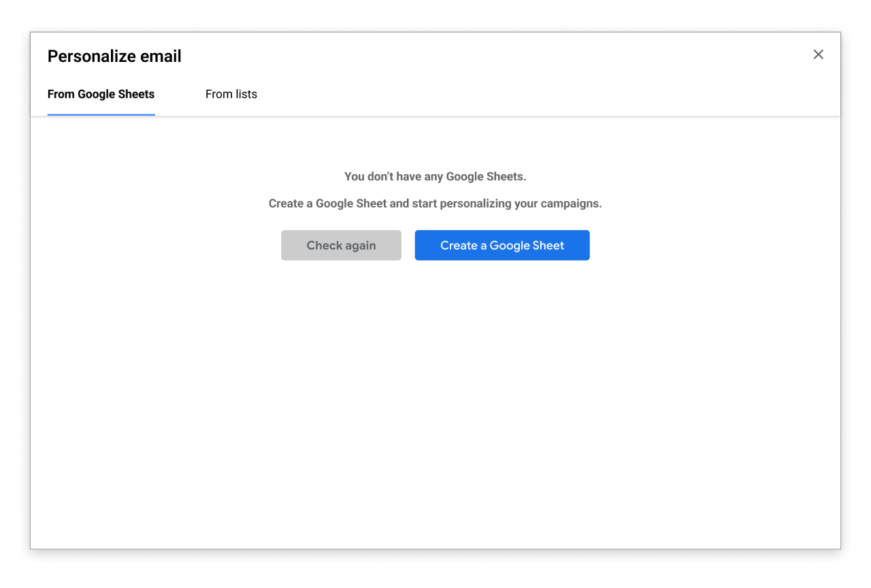This screenshot has height=588, width=871.
Task: Click the empty white area below the buttons
Action: (x=435, y=395)
